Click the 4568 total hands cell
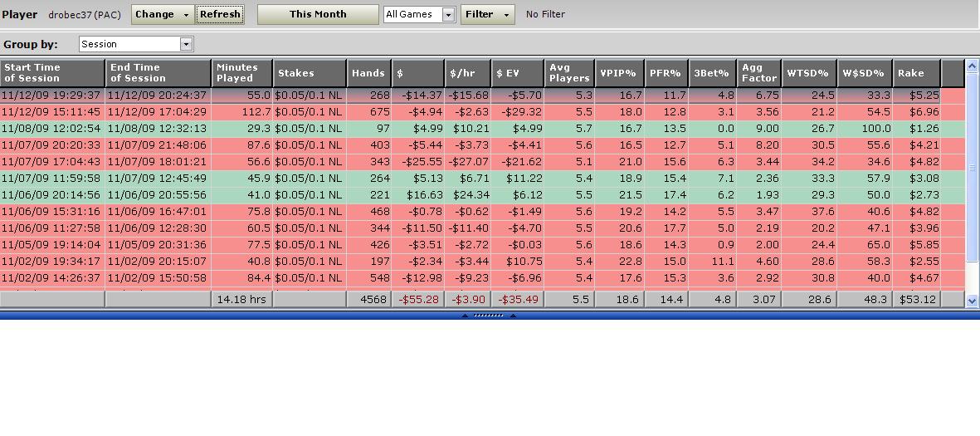This screenshot has width=980, height=436. pos(368,300)
